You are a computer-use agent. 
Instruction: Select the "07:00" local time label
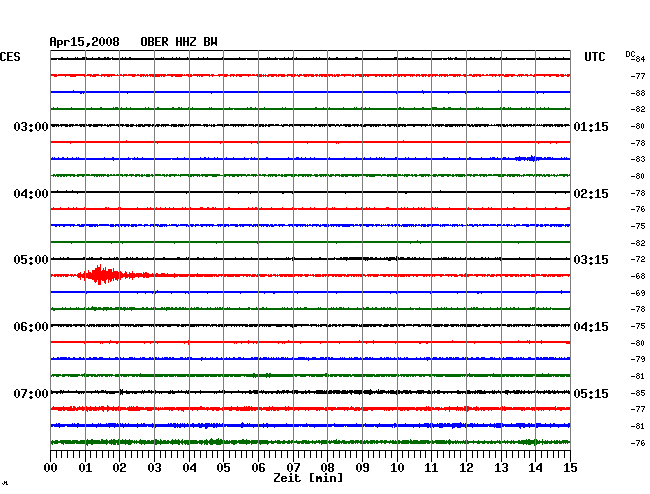pyautogui.click(x=31, y=393)
